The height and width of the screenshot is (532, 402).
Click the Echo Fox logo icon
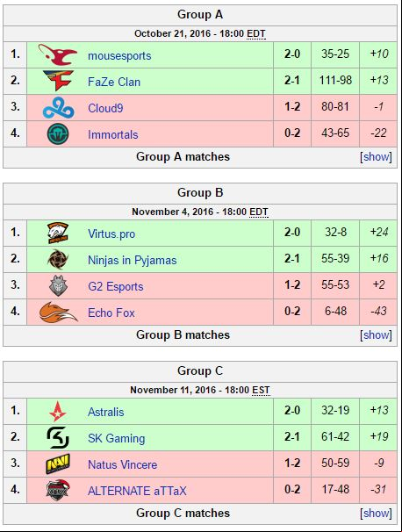pyautogui.click(x=58, y=312)
